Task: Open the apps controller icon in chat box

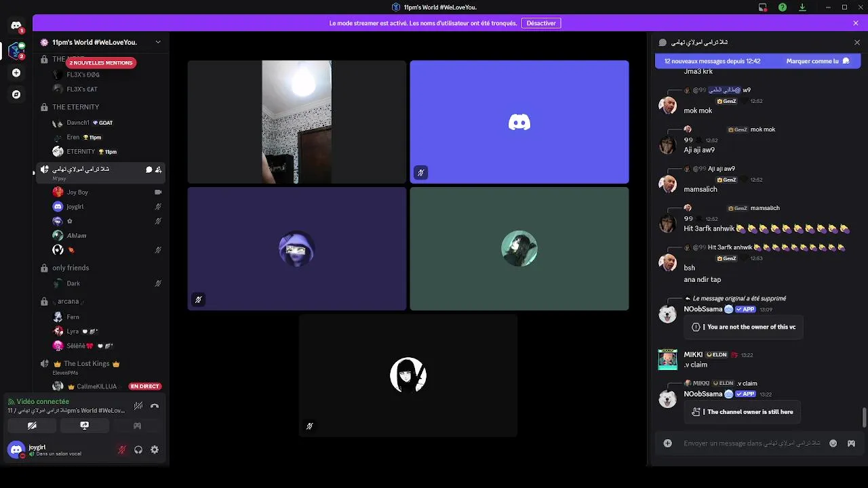Action: tap(851, 443)
